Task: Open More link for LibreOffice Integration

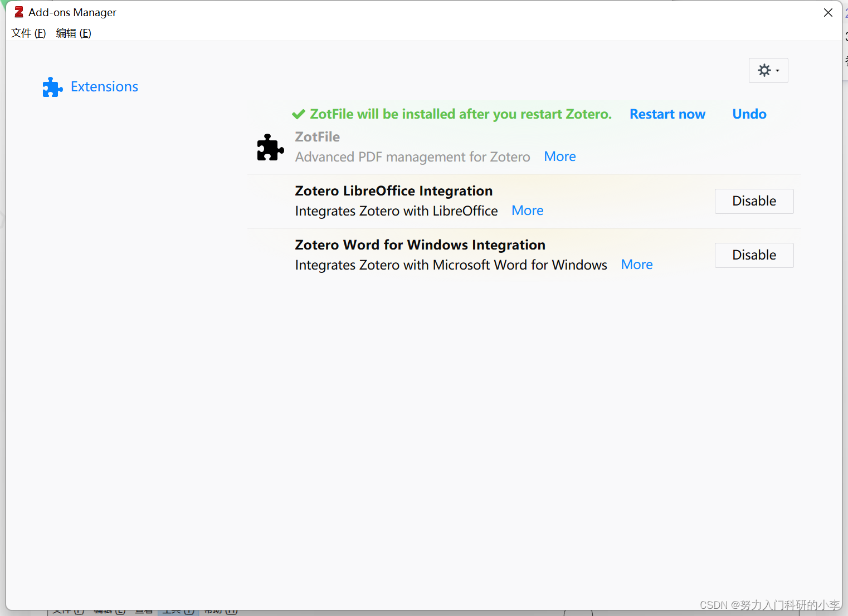Action: coord(528,211)
